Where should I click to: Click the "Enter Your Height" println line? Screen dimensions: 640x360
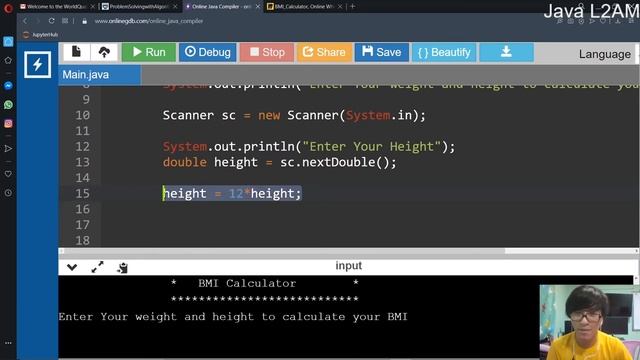point(309,147)
